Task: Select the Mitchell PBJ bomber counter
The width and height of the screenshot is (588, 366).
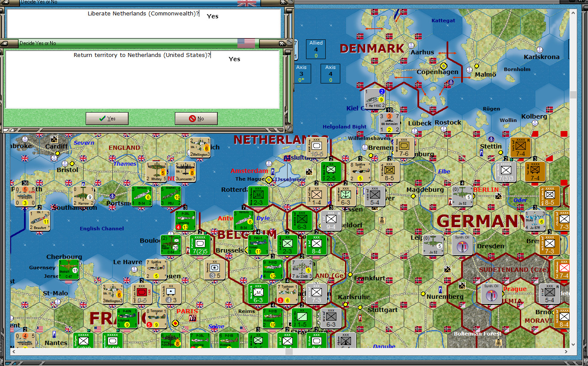Action: click(171, 196)
